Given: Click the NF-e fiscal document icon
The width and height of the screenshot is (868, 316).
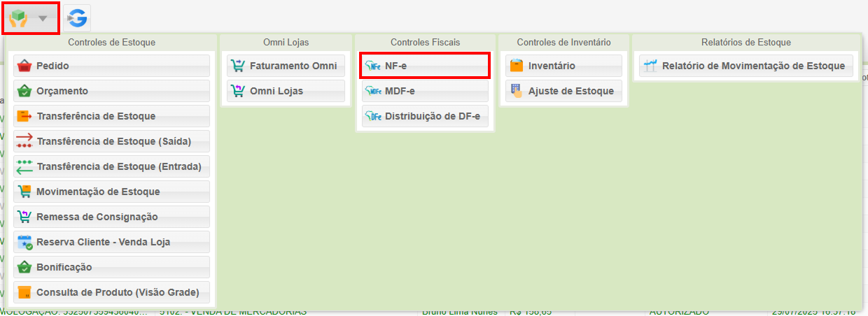Looking at the screenshot, I should (x=374, y=66).
